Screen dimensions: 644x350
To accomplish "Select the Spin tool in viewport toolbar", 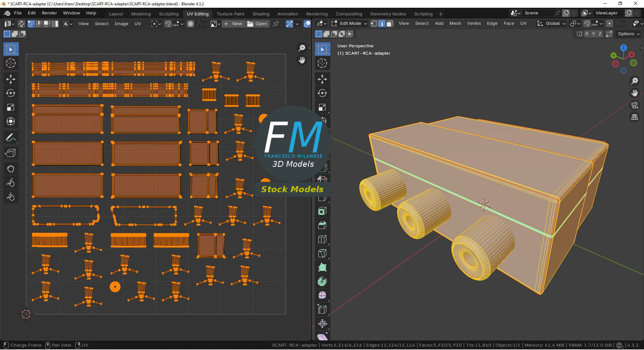I will pyautogui.click(x=322, y=281).
